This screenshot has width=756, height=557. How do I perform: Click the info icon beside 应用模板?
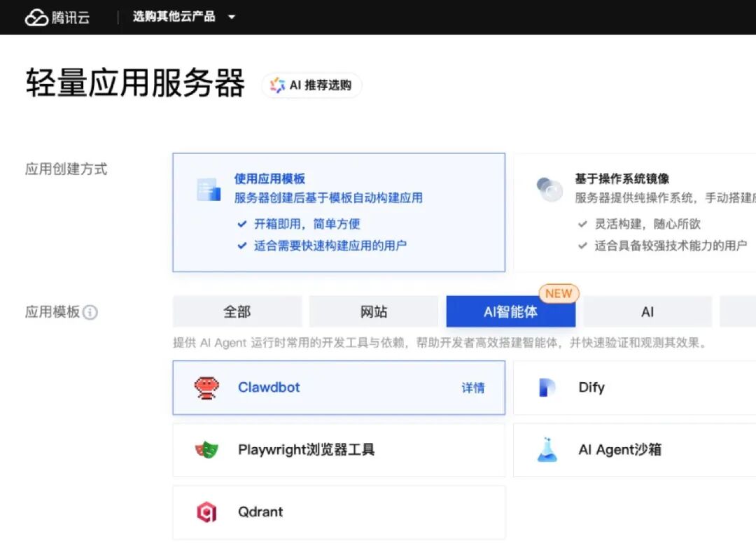pyautogui.click(x=90, y=312)
